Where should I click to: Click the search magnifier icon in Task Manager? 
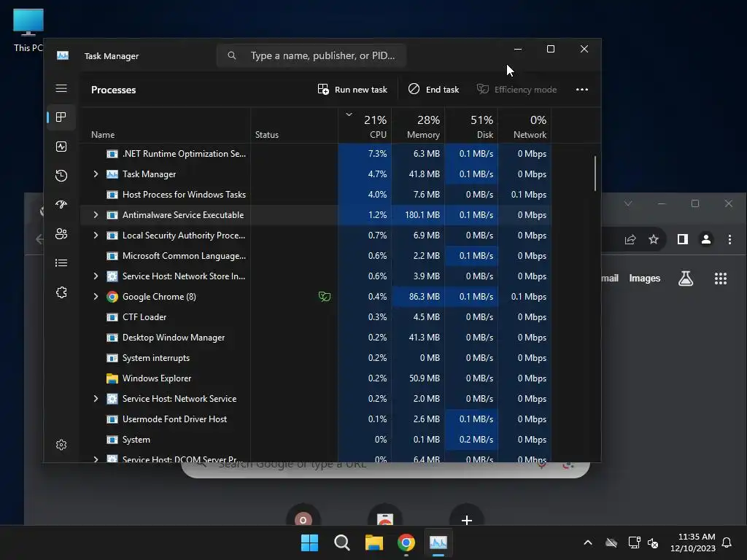coord(231,55)
